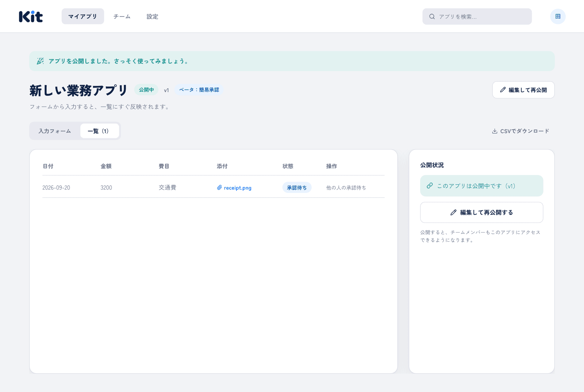Switch to the 入力フォーム tab

(x=55, y=131)
